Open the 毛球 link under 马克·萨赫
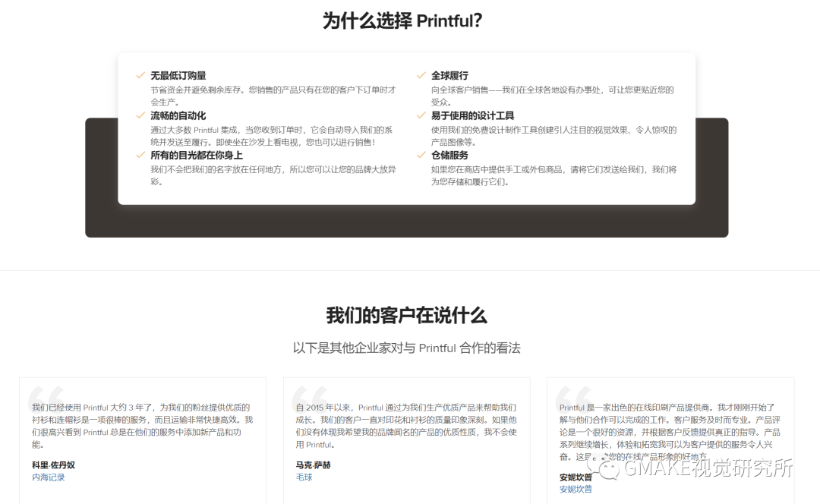The width and height of the screenshot is (820, 504). (304, 477)
